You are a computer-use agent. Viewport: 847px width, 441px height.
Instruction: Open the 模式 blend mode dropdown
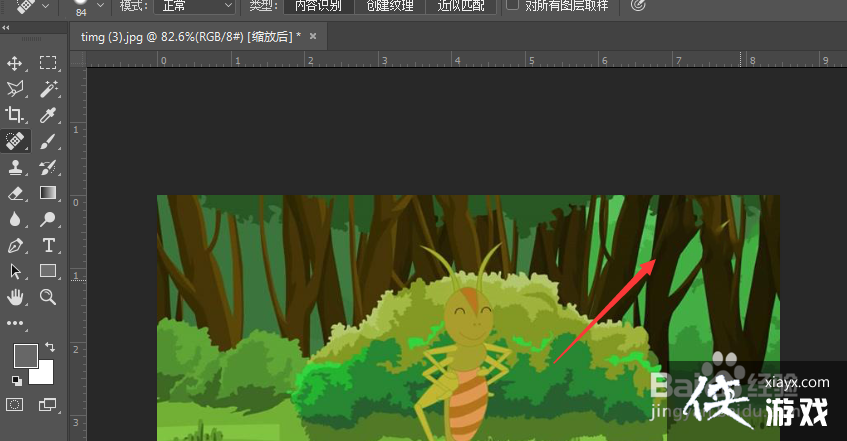tap(197, 6)
